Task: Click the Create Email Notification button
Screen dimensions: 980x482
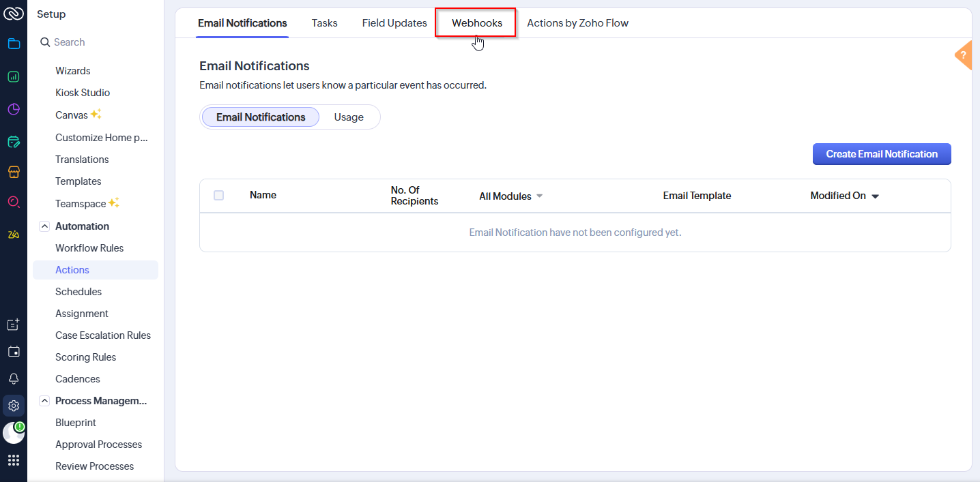Action: tap(882, 154)
